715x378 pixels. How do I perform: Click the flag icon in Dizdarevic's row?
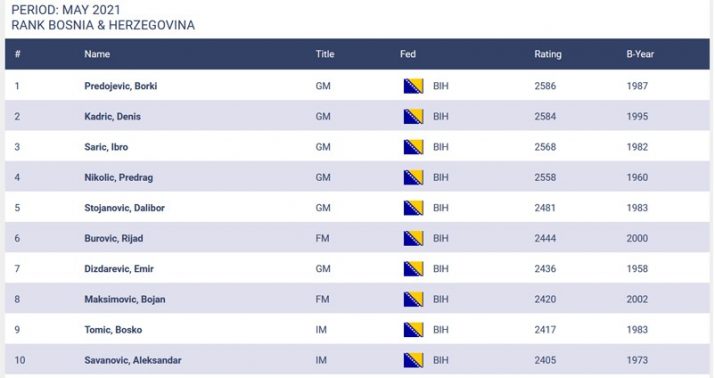click(x=413, y=269)
